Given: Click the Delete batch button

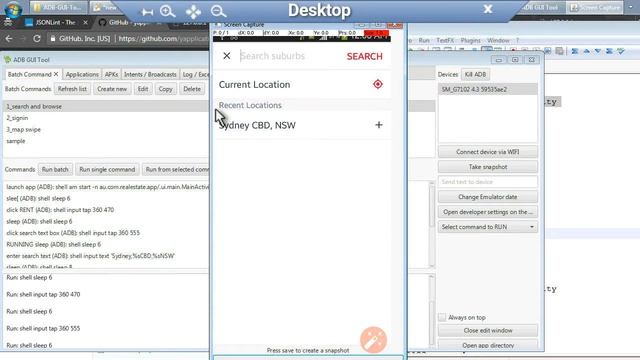Looking at the screenshot, I should tap(192, 89).
